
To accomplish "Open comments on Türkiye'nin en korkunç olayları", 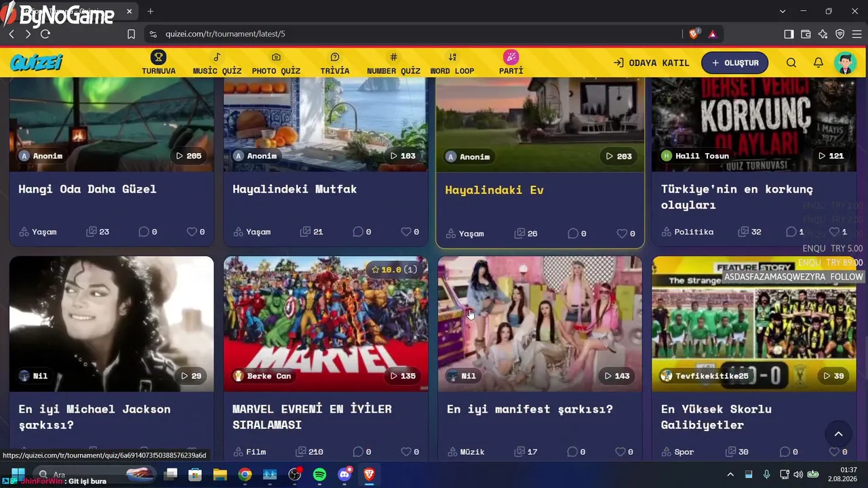I will (x=790, y=232).
